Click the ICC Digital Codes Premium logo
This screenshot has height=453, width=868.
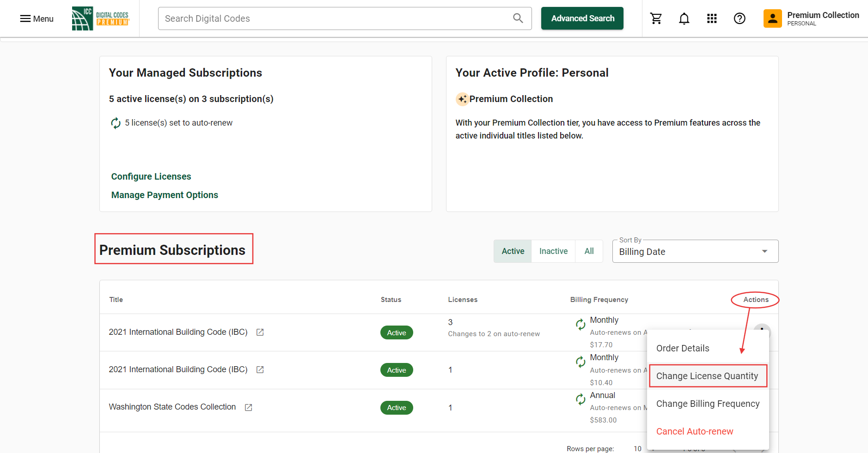click(101, 18)
